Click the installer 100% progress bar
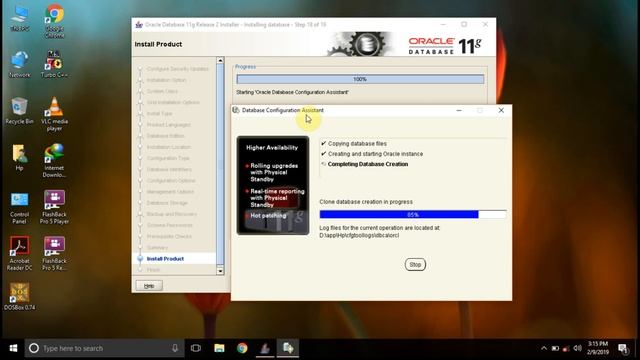This screenshot has width=640, height=360. tap(360, 79)
